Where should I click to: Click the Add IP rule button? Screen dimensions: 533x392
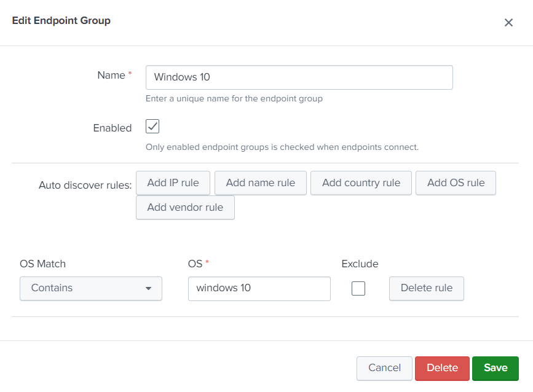[173, 183]
